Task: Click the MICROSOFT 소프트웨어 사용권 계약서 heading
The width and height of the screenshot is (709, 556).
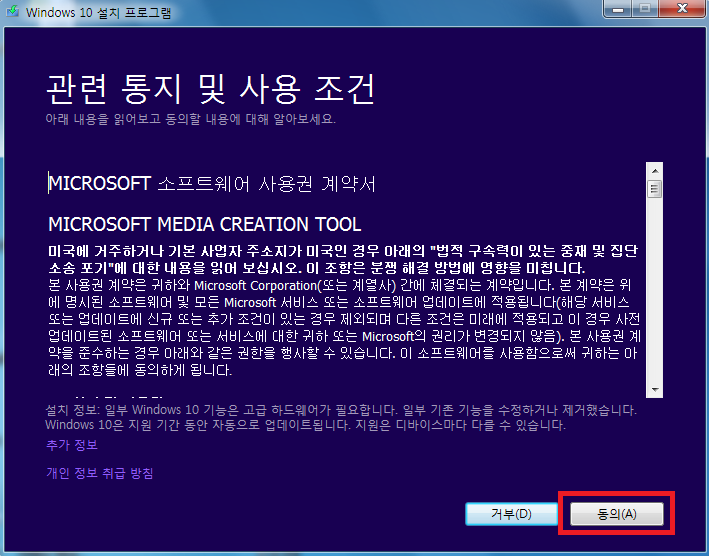Action: coord(212,184)
